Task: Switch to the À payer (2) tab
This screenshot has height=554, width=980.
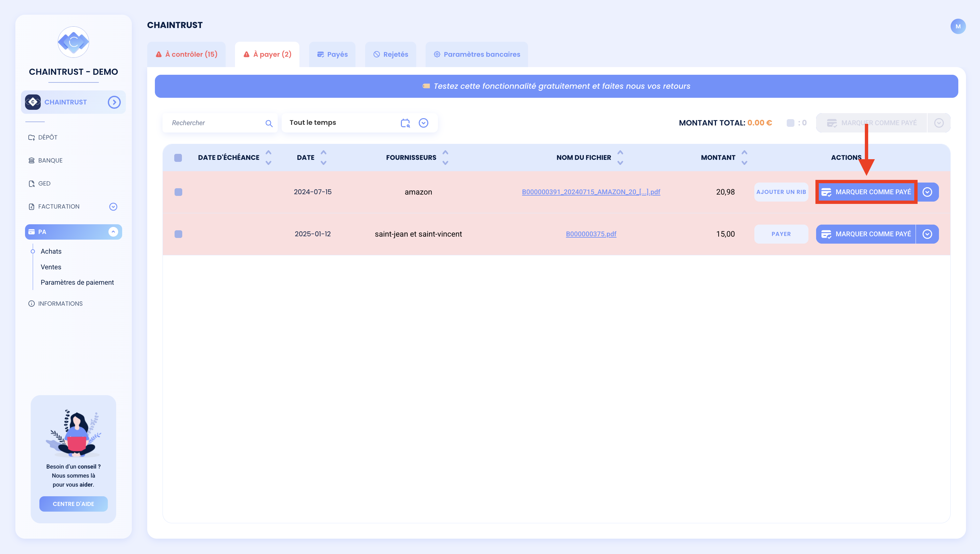Action: tap(267, 54)
